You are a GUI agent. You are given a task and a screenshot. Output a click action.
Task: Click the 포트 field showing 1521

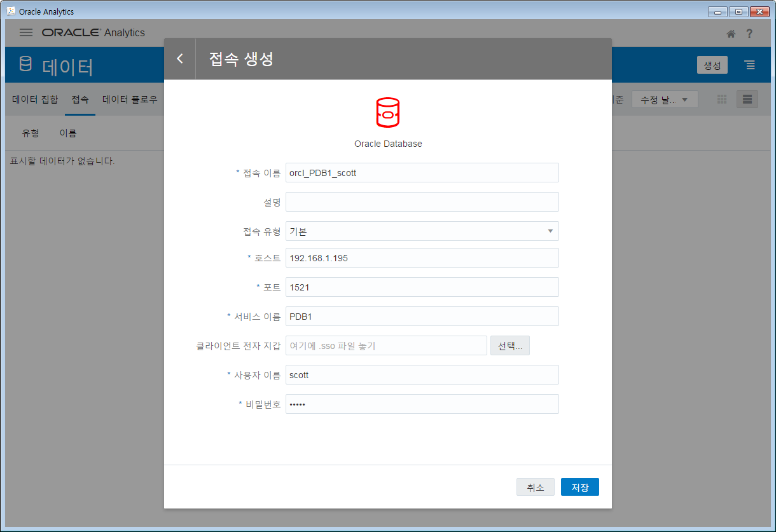click(422, 287)
